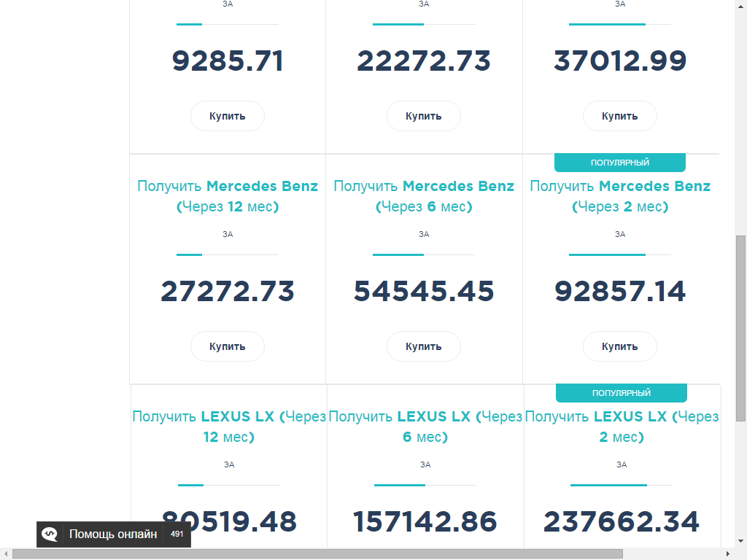747x560 pixels.
Task: Click ПОПУЛЯРНЫЙ badge above Mercedes Benz 2 мес
Action: click(x=620, y=163)
